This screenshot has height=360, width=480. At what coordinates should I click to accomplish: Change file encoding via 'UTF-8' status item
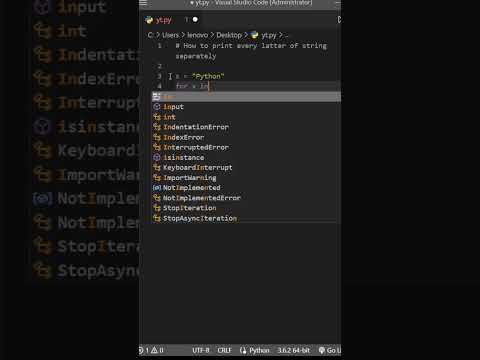(x=201, y=350)
